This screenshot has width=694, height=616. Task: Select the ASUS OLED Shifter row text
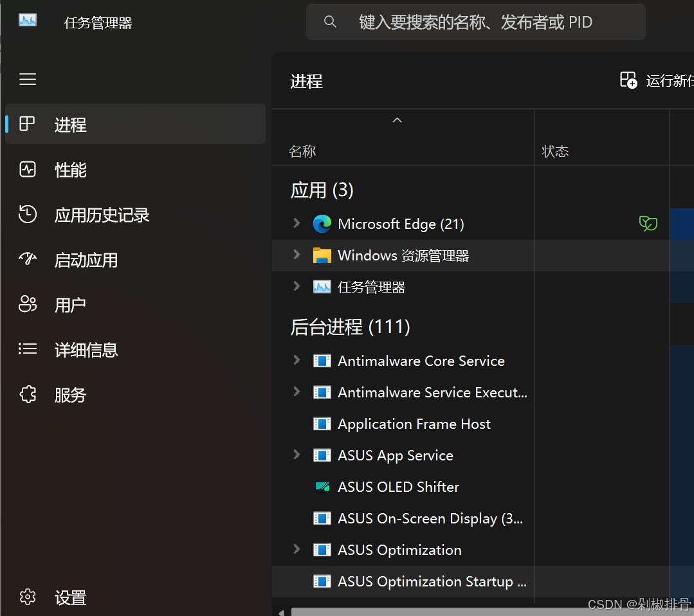[x=398, y=487]
